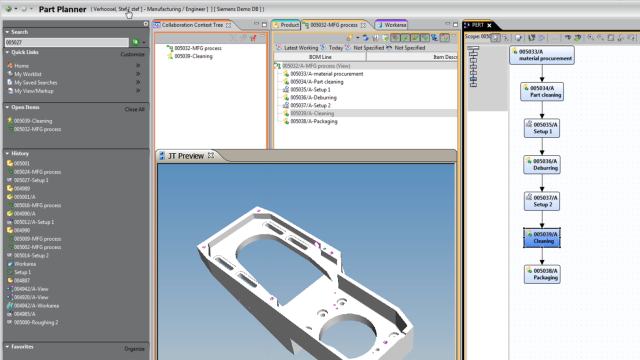Image resolution: width=640 pixels, height=360 pixels.
Task: Click the pin icon in Collaboration Context Tree toolbar
Action: [x=253, y=38]
